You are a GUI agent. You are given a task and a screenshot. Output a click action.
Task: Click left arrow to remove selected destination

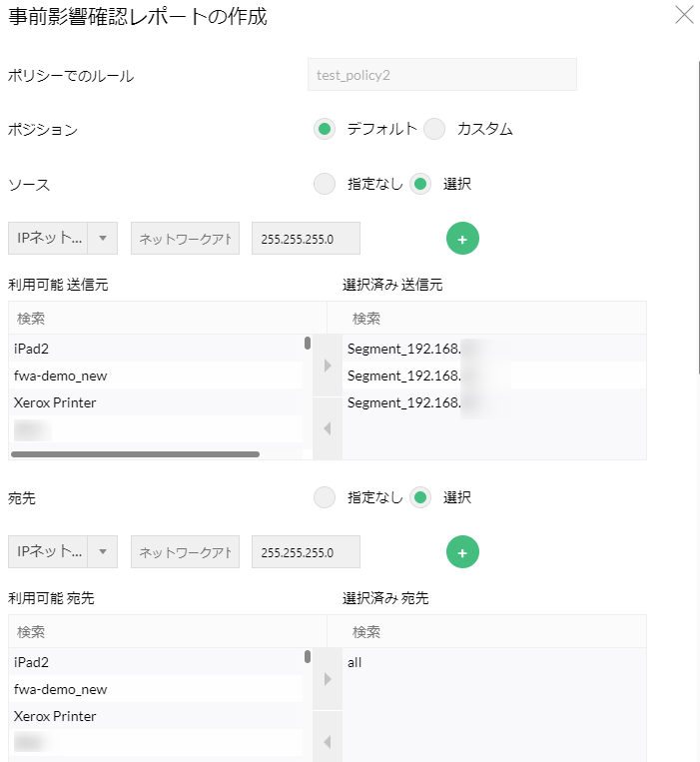pyautogui.click(x=328, y=742)
